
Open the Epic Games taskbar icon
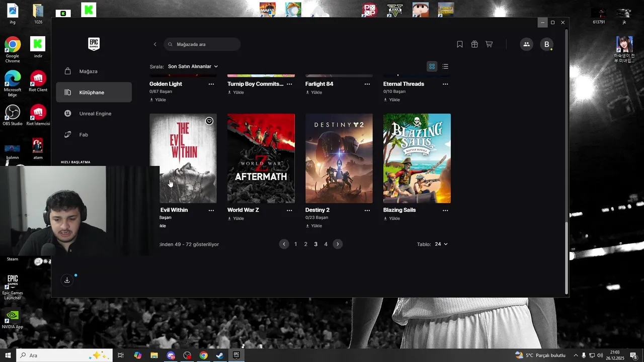[236, 355]
